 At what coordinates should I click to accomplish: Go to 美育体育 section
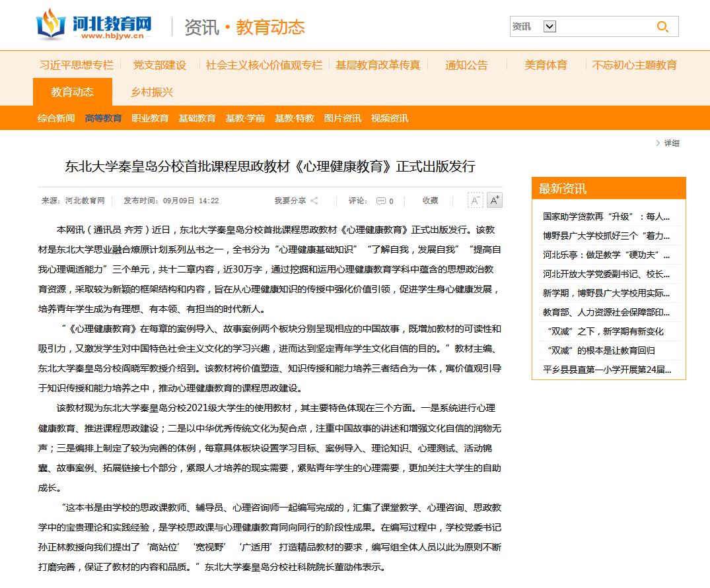tap(546, 65)
